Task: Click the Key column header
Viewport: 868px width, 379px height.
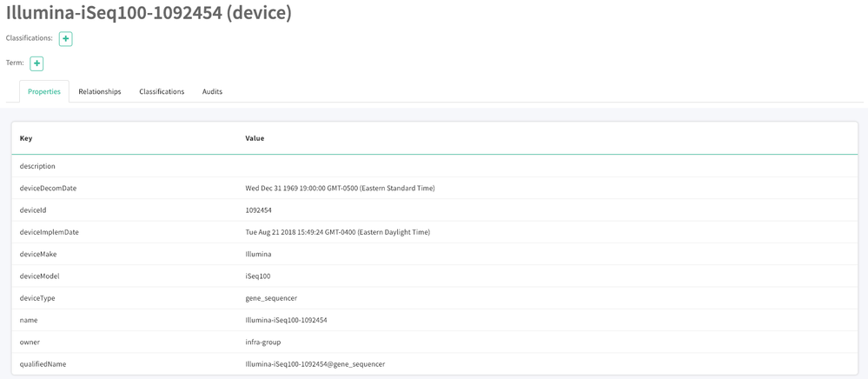Action: pos(26,138)
